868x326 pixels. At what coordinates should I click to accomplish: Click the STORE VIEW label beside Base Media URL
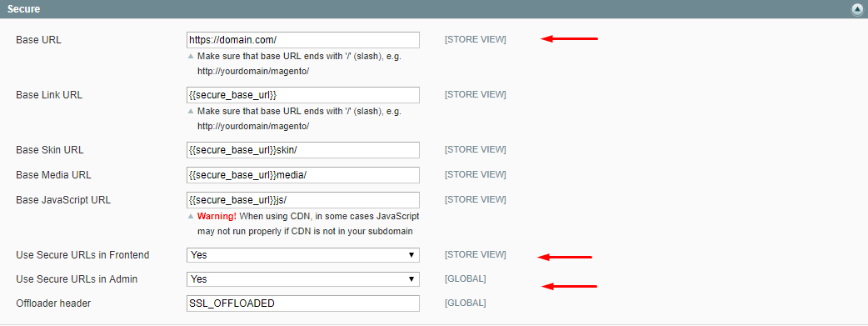point(475,174)
